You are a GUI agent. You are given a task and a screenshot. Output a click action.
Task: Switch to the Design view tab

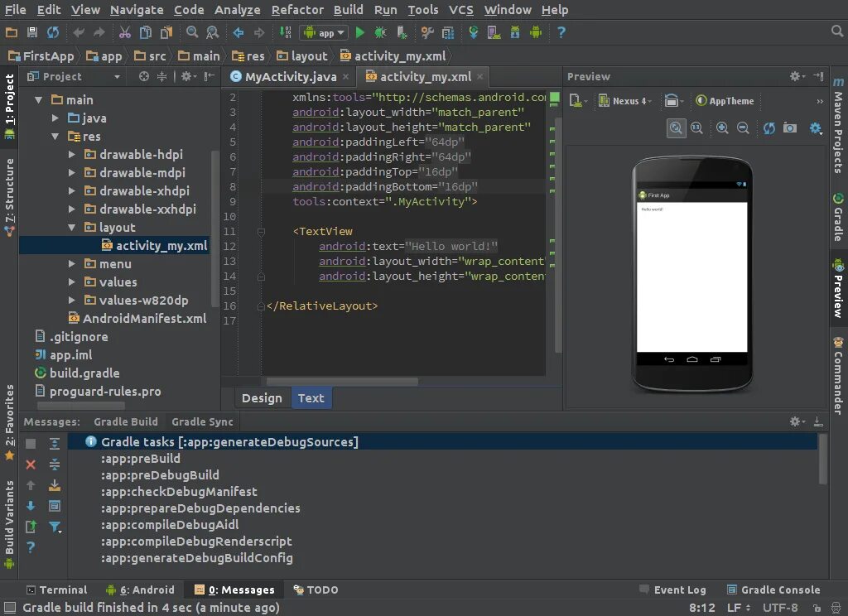coord(262,398)
